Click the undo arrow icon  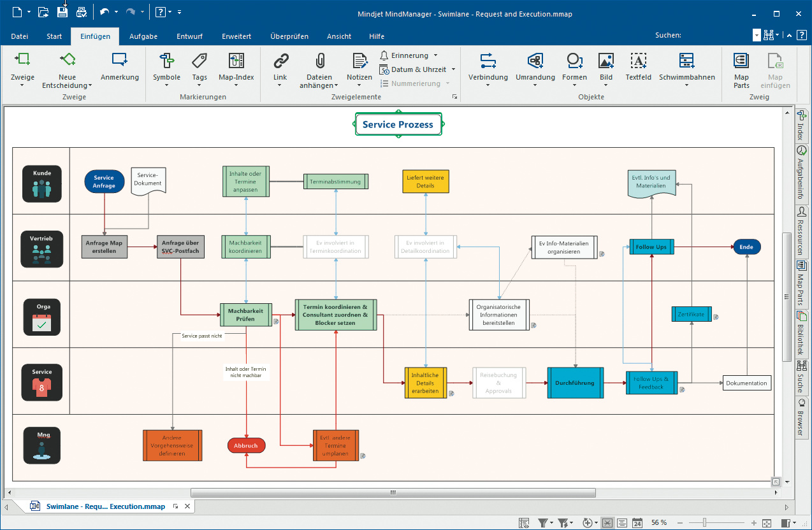click(105, 12)
